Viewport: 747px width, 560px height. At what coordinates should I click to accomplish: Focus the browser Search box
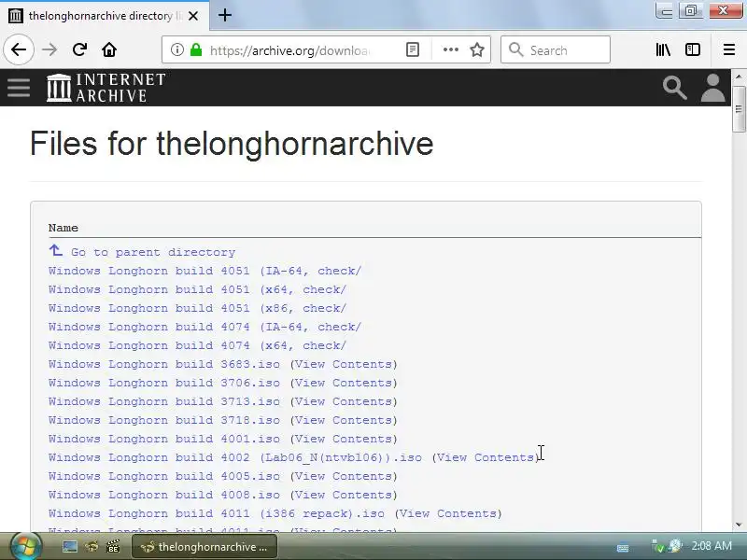556,49
